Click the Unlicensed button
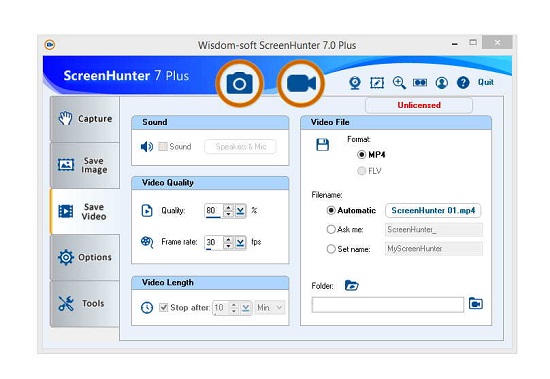Viewport: 550px width, 379px height. (419, 105)
